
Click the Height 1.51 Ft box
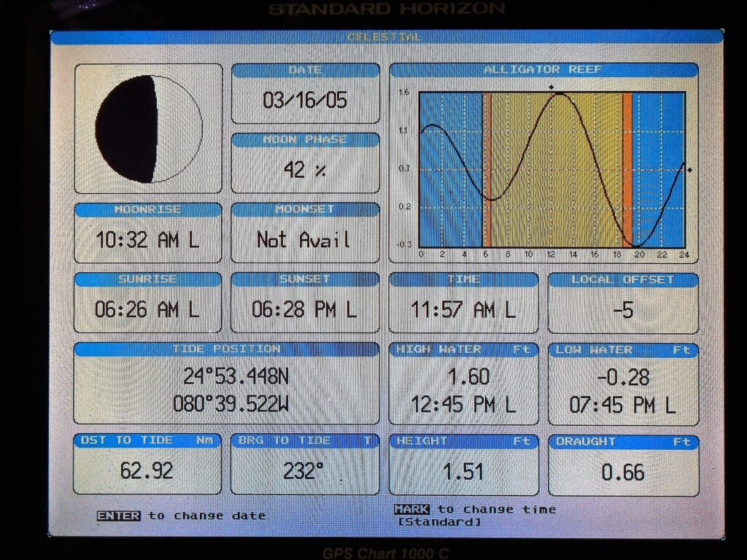[463, 471]
